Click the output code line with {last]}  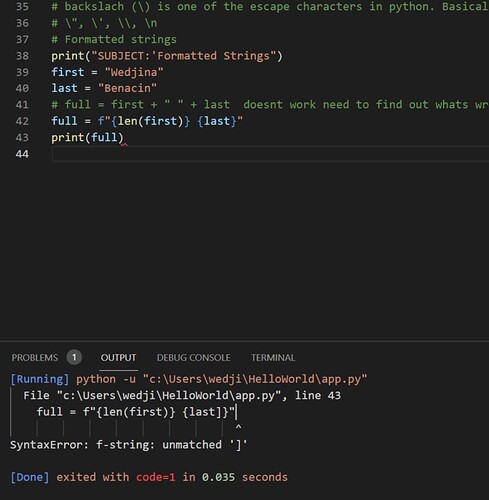tap(136, 412)
